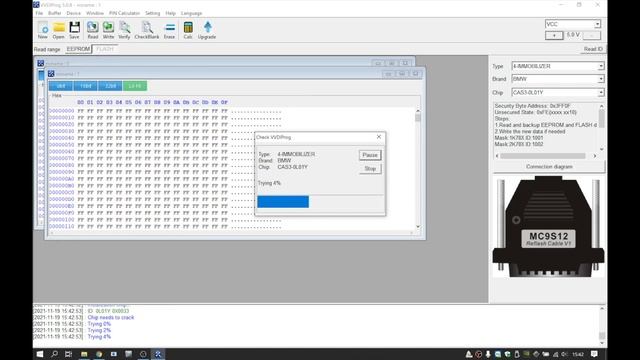Click the voltage minus button
Viewport: 640px width, 360px height.
591,36
